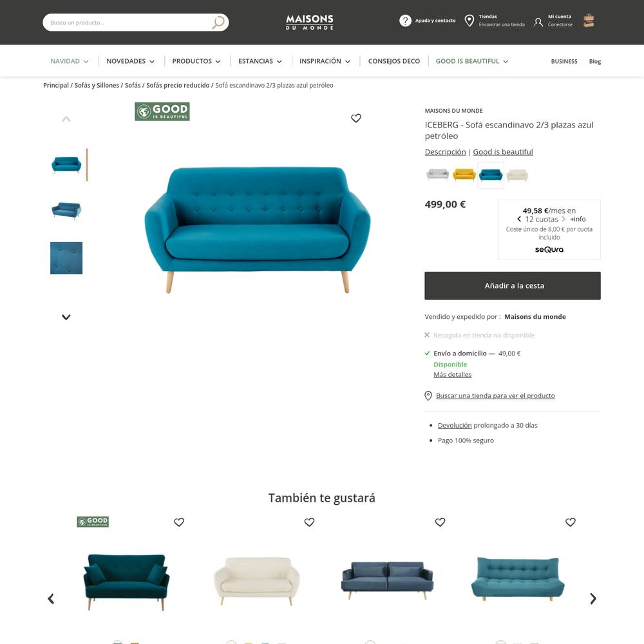Expand the ESTANCIAS dropdown menu
Screen dimensions: 644x644
260,61
